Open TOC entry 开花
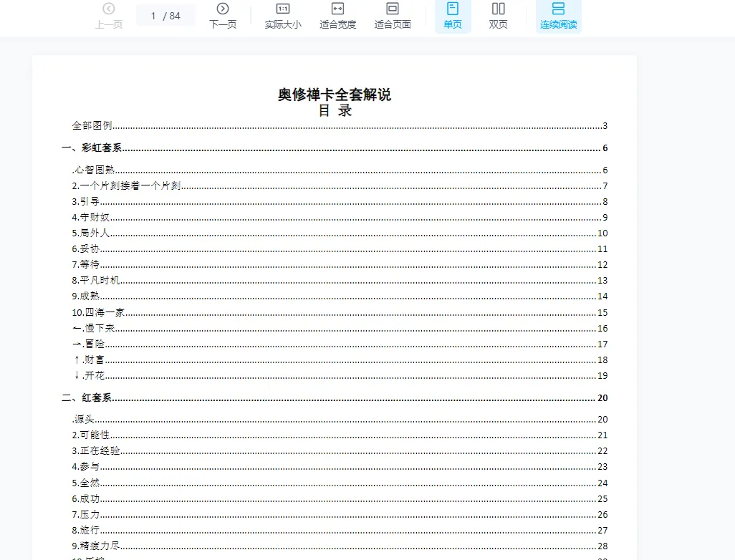735x560 pixels. (340, 375)
